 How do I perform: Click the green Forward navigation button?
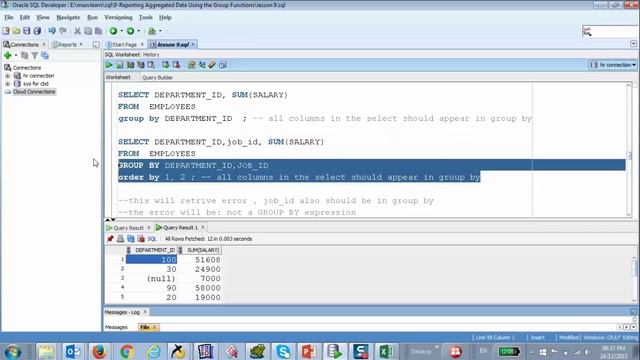point(130,31)
